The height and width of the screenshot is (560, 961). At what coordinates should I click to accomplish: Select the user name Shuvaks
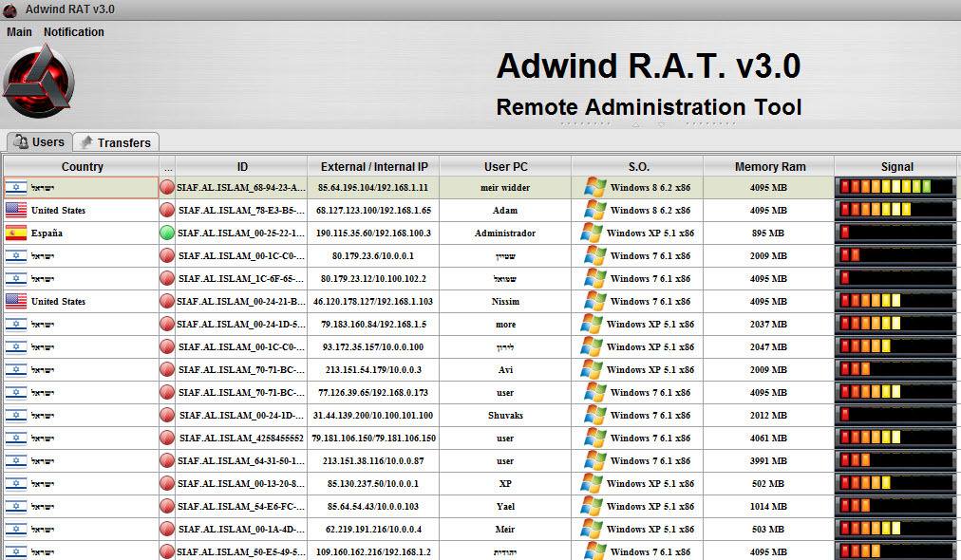tap(505, 416)
